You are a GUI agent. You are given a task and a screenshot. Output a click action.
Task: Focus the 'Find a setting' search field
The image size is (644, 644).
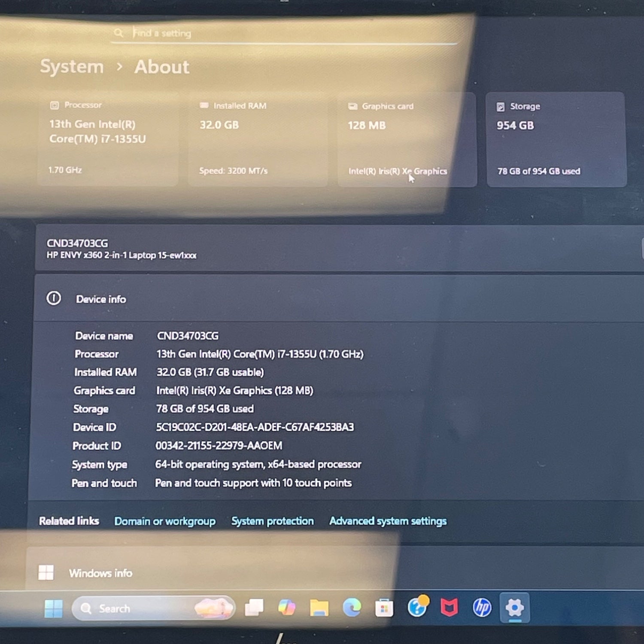click(x=283, y=33)
